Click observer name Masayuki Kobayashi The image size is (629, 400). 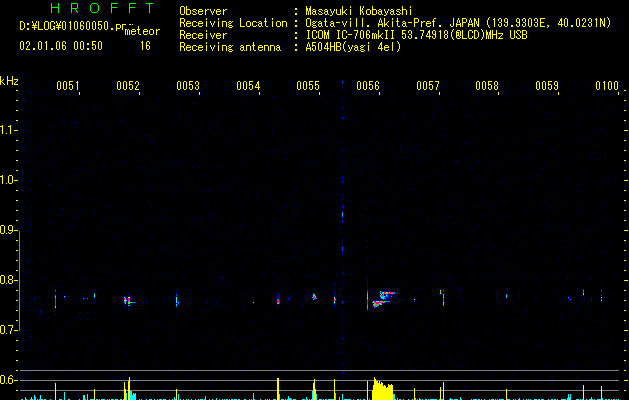click(359, 11)
